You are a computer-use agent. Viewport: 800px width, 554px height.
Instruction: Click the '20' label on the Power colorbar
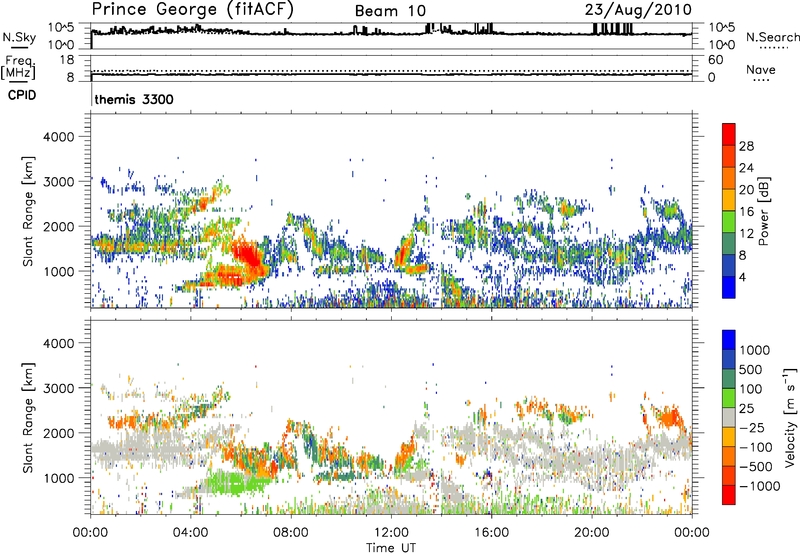click(x=746, y=190)
